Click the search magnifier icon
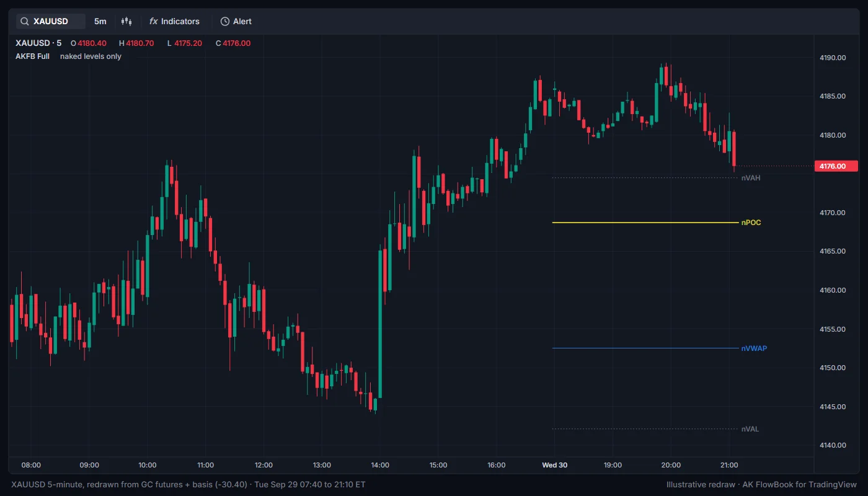Screen dimensions: 868x496 tap(25, 21)
